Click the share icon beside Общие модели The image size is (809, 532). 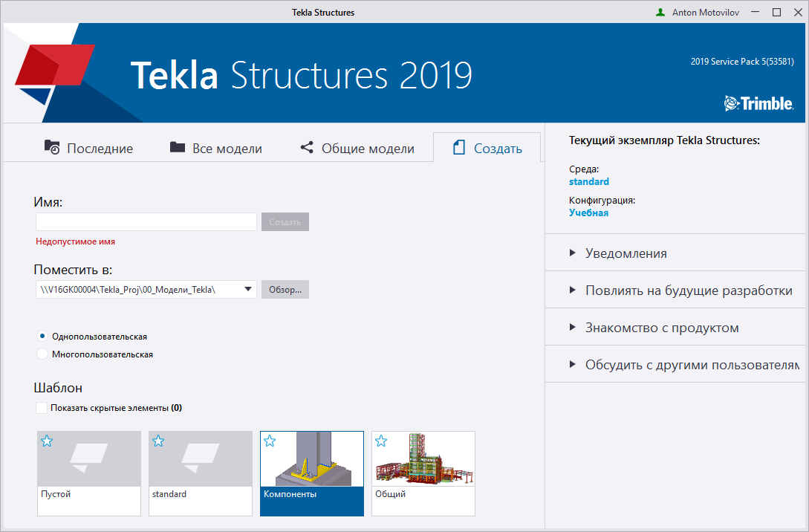point(307,148)
